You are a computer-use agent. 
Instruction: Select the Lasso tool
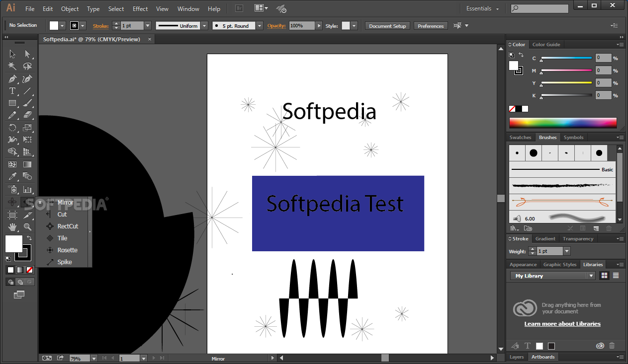(27, 66)
